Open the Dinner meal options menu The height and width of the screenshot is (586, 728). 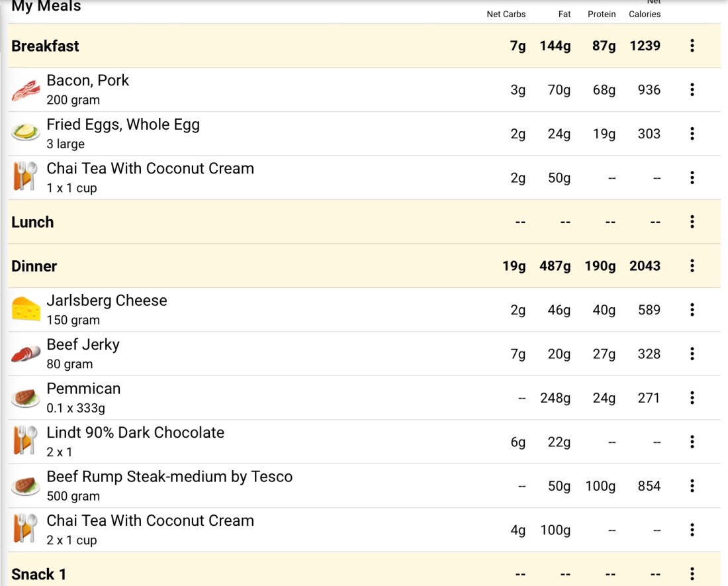(x=692, y=266)
